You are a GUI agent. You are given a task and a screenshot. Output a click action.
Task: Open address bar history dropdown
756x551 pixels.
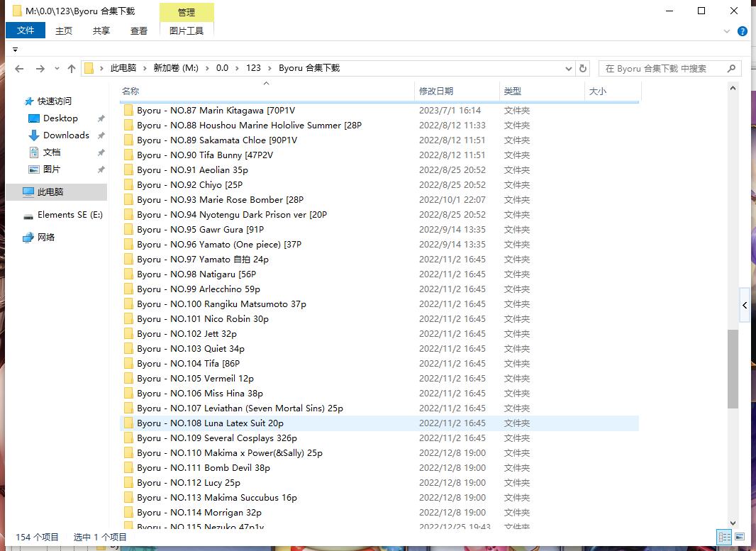[x=569, y=69]
